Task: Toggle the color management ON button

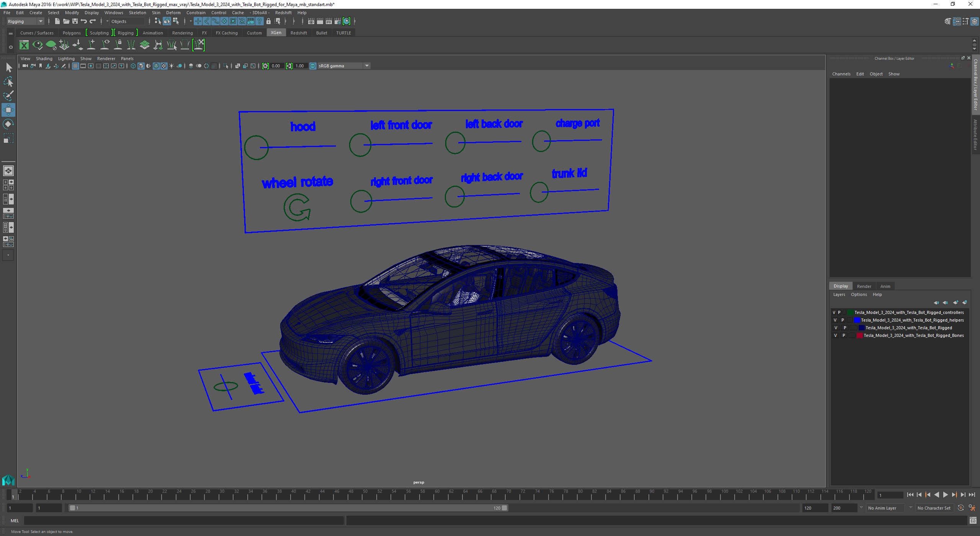Action: click(313, 66)
